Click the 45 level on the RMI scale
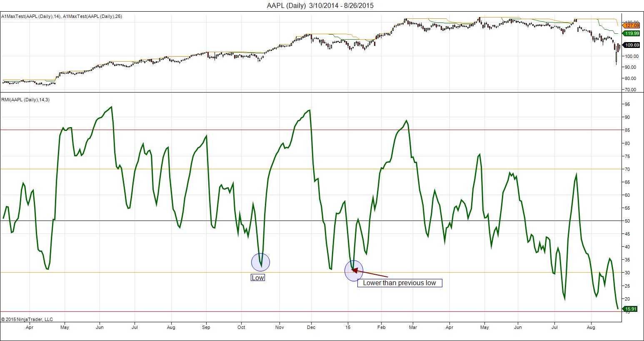The height and width of the screenshot is (341, 644). [627, 234]
